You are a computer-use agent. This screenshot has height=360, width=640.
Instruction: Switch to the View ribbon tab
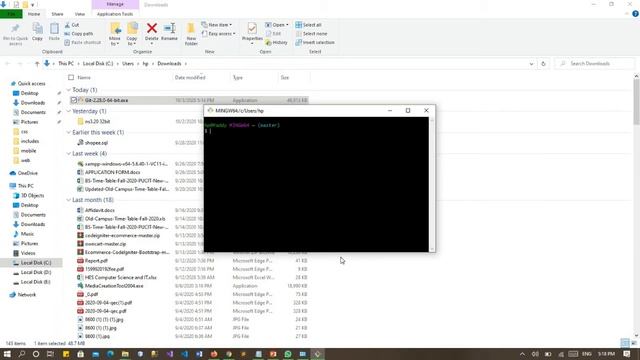(x=80, y=14)
